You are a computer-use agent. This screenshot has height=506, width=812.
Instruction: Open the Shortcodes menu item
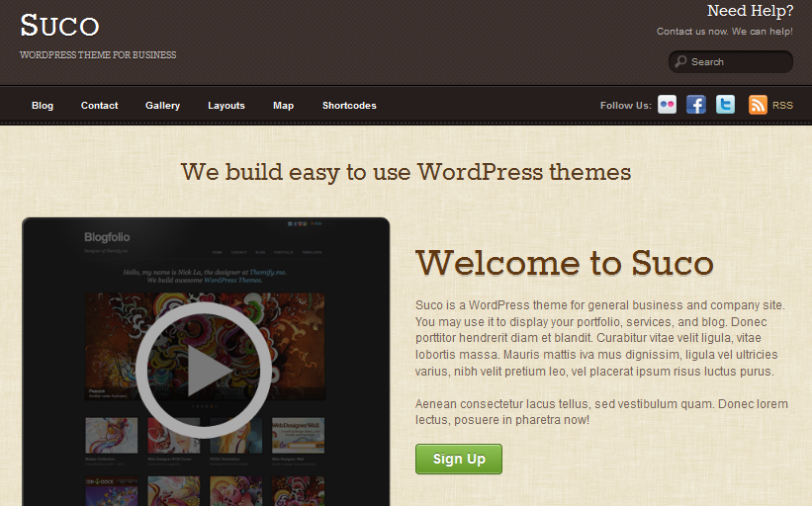(x=349, y=105)
